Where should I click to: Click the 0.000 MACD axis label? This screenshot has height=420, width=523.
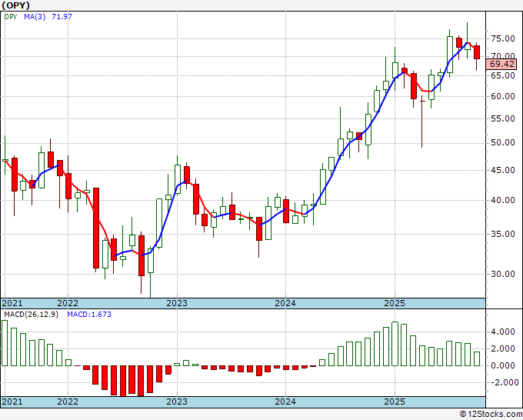(503, 365)
